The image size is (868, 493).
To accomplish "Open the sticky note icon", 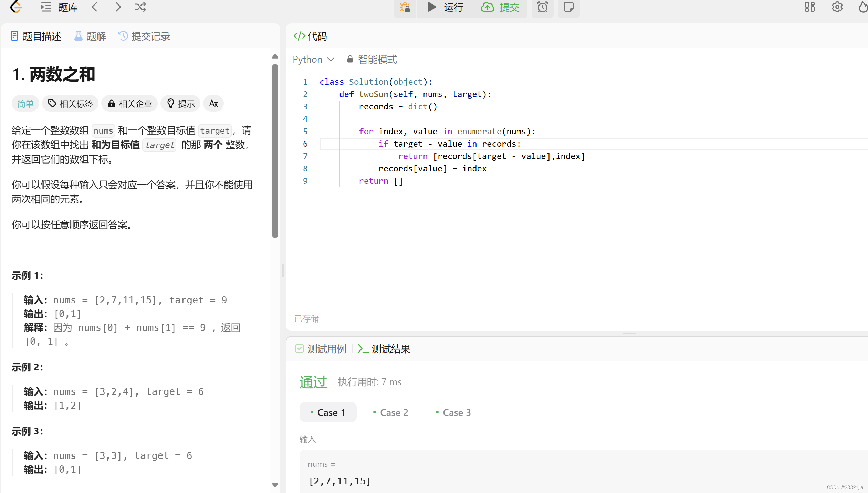I will tap(569, 8).
